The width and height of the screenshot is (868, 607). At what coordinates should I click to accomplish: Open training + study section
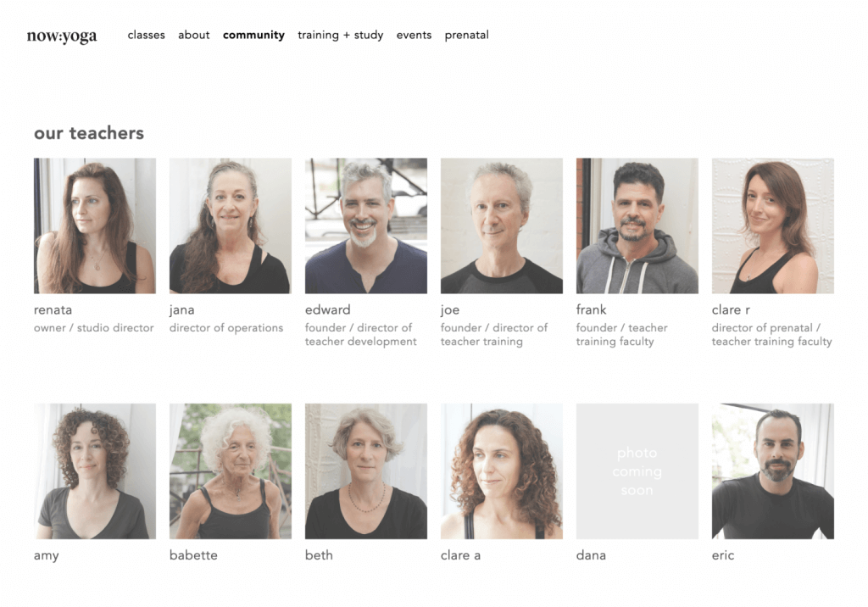click(x=341, y=36)
